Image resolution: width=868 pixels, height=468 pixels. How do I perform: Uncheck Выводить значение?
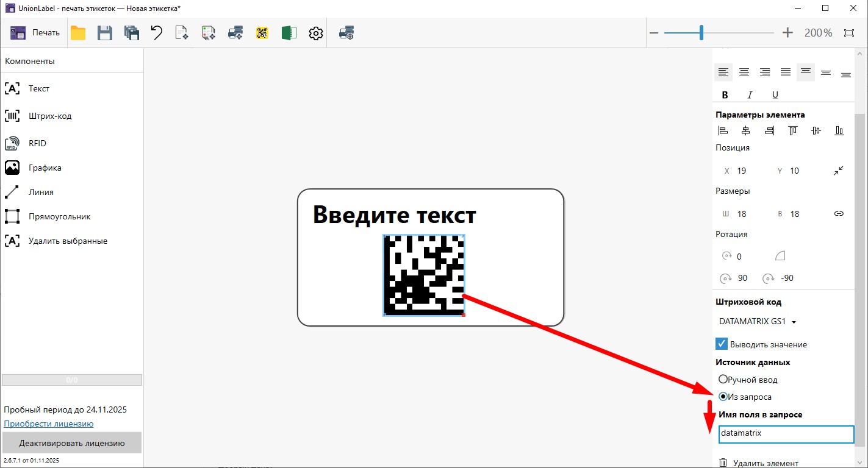point(721,343)
